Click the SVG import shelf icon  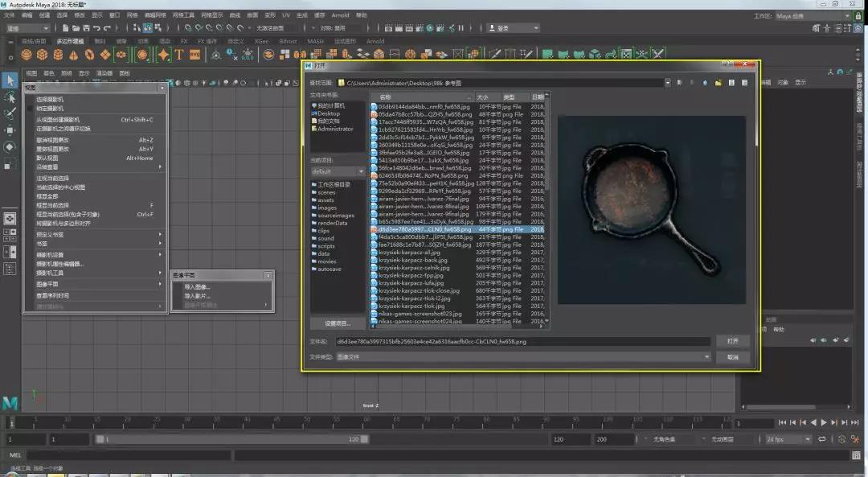pos(195,55)
